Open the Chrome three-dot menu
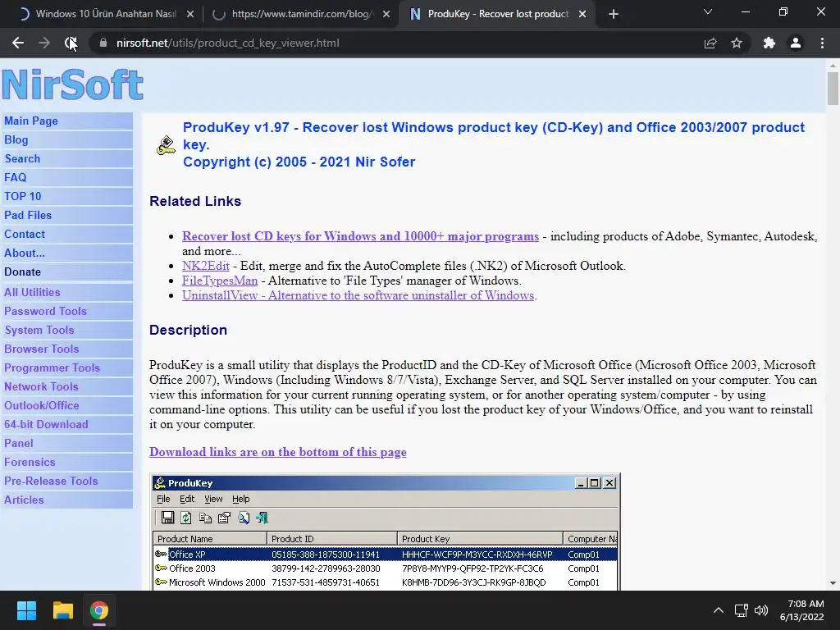Image resolution: width=840 pixels, height=630 pixels. pos(822,43)
